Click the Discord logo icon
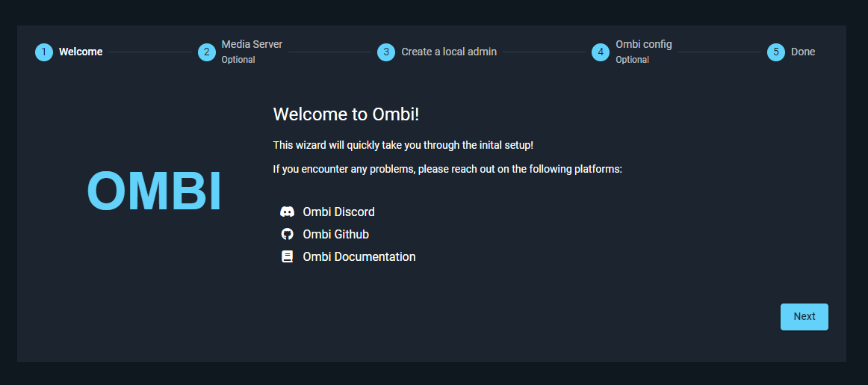The image size is (868, 385). pyautogui.click(x=287, y=212)
